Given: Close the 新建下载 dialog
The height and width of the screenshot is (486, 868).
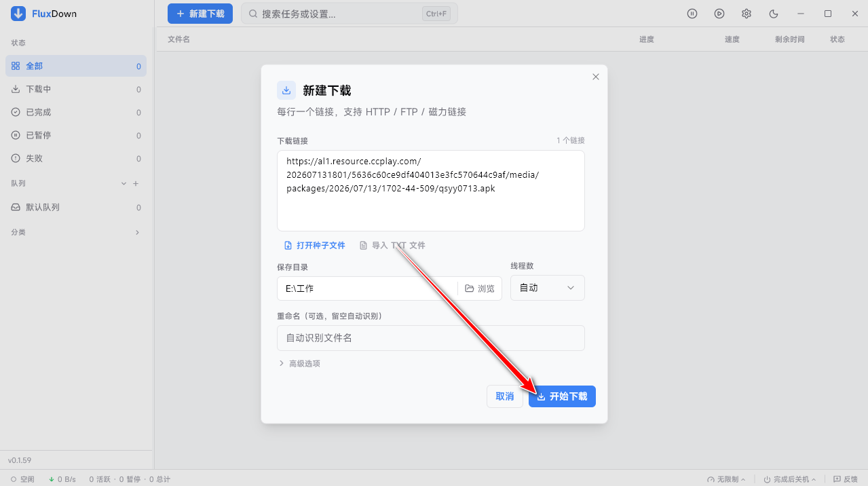Looking at the screenshot, I should 596,77.
